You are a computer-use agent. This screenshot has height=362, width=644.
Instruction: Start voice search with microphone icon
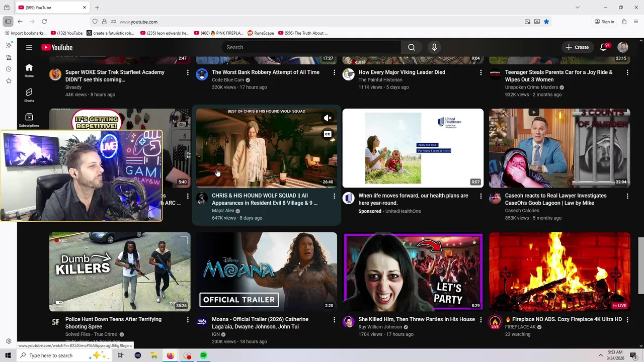tap(434, 47)
